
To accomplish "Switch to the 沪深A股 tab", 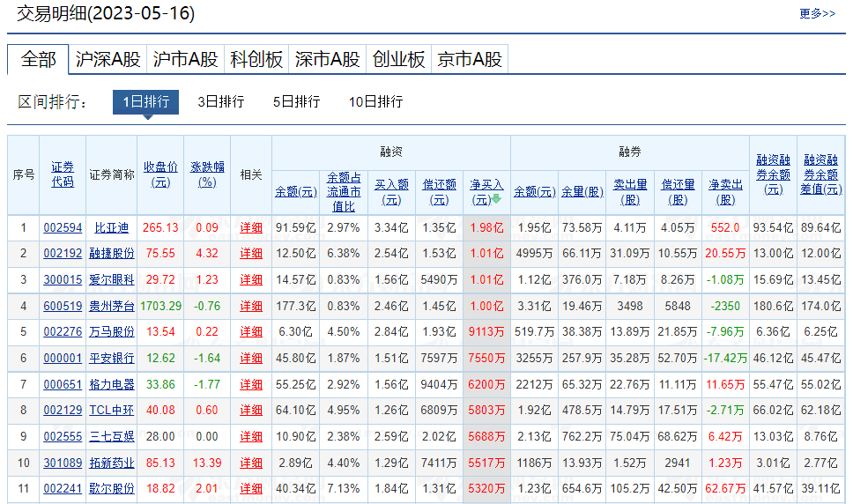I will [108, 59].
